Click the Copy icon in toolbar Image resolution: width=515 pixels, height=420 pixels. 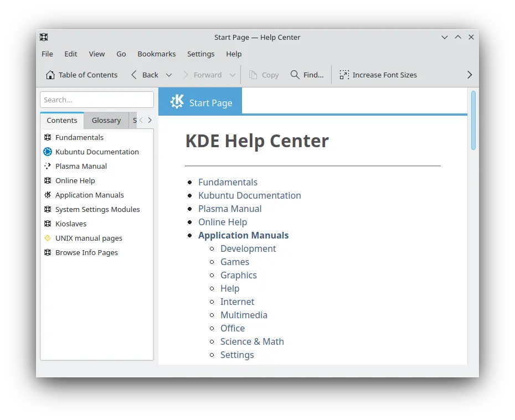coord(253,75)
